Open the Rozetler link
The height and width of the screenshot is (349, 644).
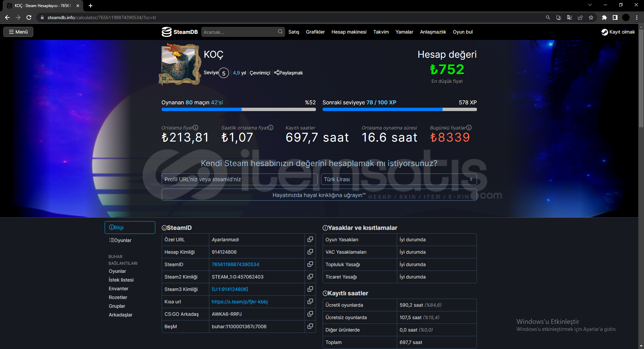[x=118, y=297]
